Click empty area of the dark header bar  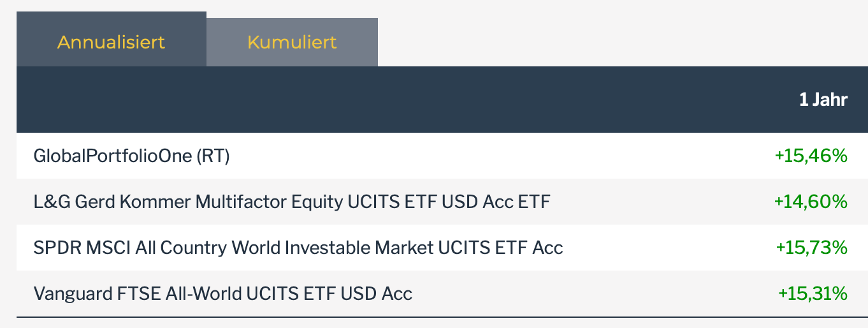[382, 100]
